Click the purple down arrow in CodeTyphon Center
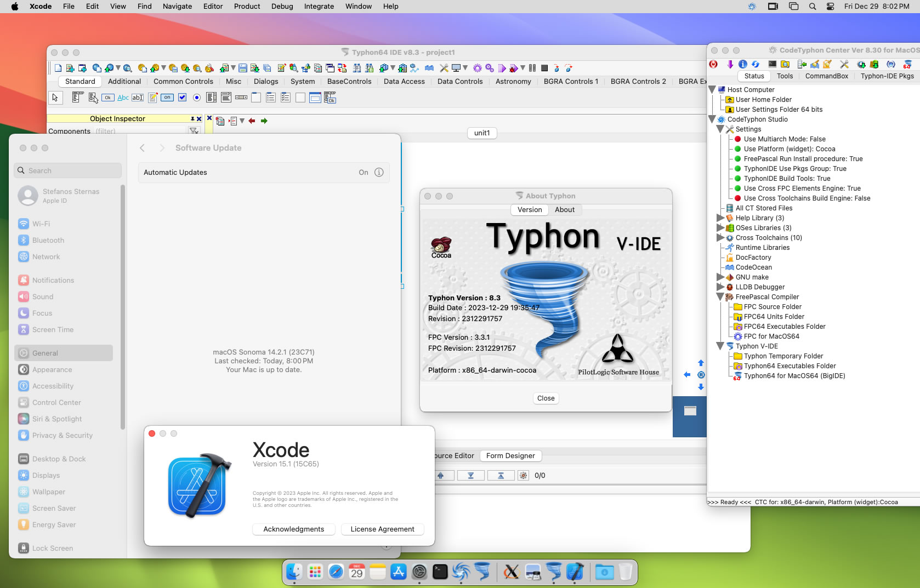The height and width of the screenshot is (588, 920). (x=730, y=64)
